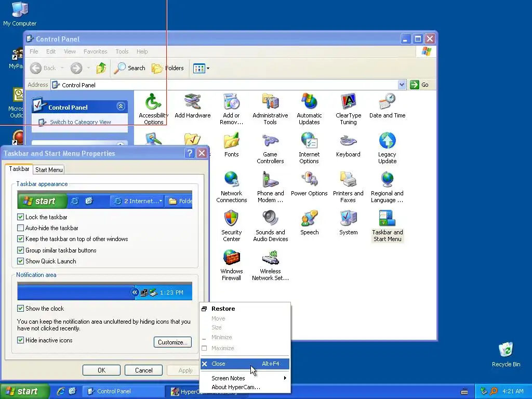Open Legacy Update icon
Viewport: 532px width, 399px height.
[x=388, y=148]
